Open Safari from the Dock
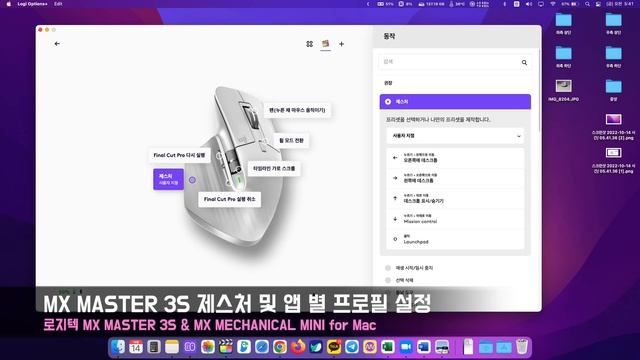The height and width of the screenshot is (360, 640). click(x=262, y=347)
